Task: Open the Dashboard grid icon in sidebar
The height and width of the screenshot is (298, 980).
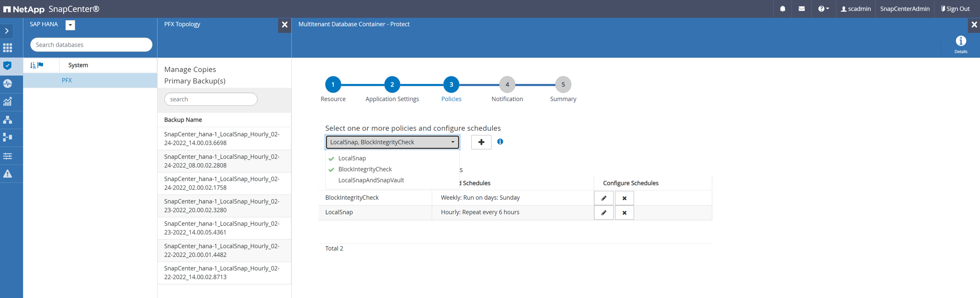Action: (8, 48)
